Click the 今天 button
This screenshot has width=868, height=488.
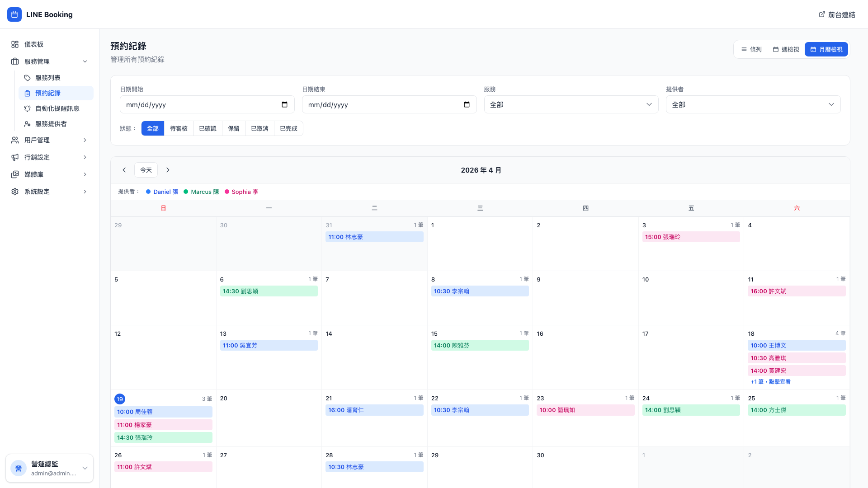coord(146,170)
